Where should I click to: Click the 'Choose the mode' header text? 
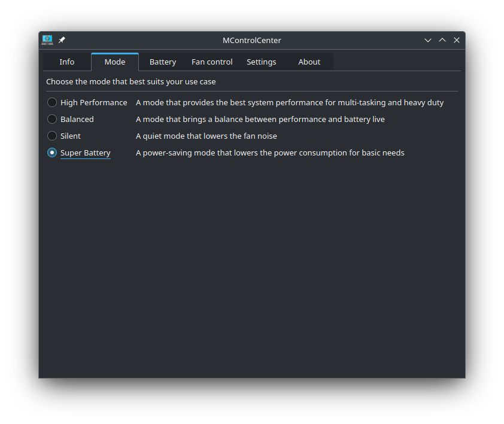130,81
